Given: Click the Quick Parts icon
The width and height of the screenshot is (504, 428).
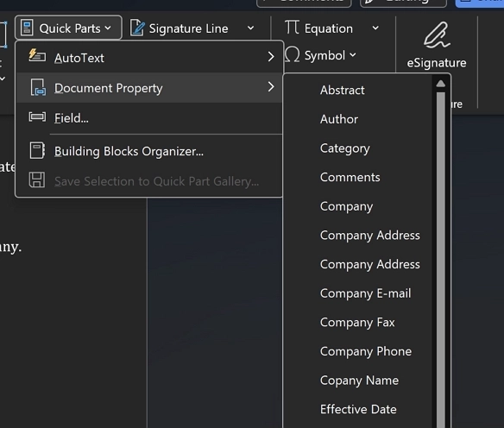Looking at the screenshot, I should [x=27, y=28].
